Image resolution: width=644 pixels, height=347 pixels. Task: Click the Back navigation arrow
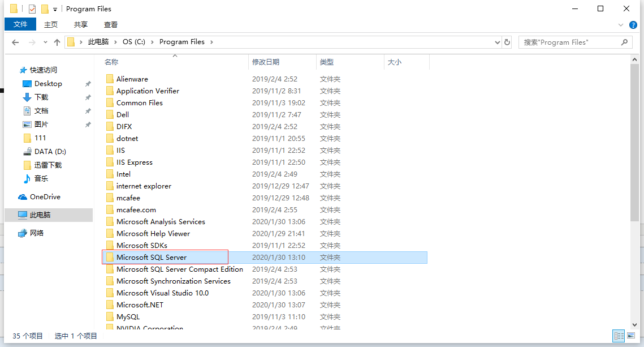coord(15,42)
